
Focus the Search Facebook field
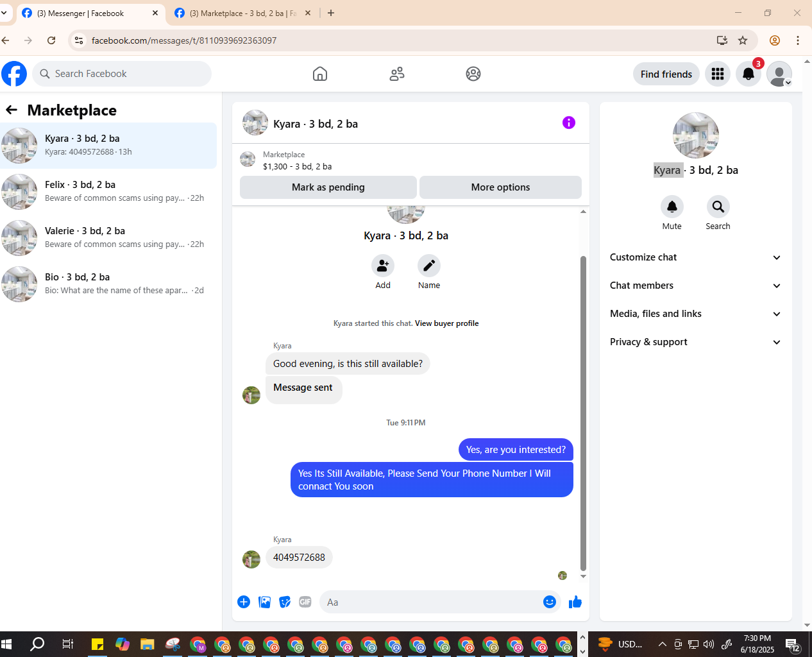click(x=122, y=74)
